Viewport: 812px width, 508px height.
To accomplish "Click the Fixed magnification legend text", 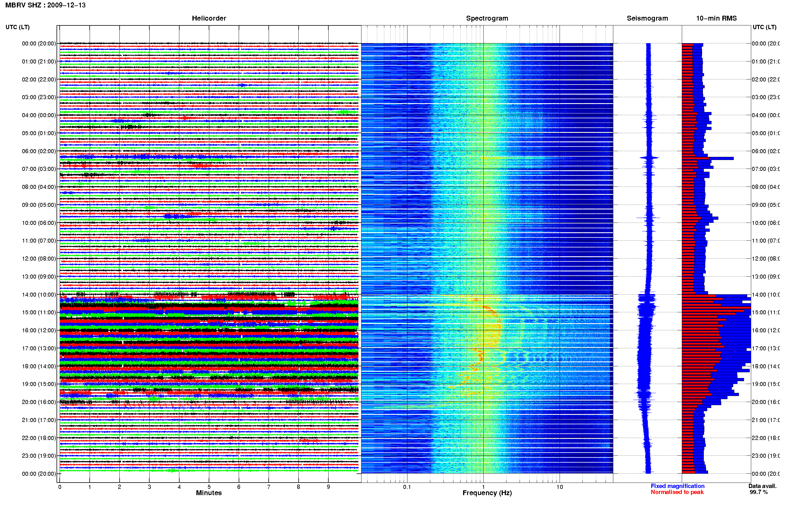I will [x=678, y=486].
